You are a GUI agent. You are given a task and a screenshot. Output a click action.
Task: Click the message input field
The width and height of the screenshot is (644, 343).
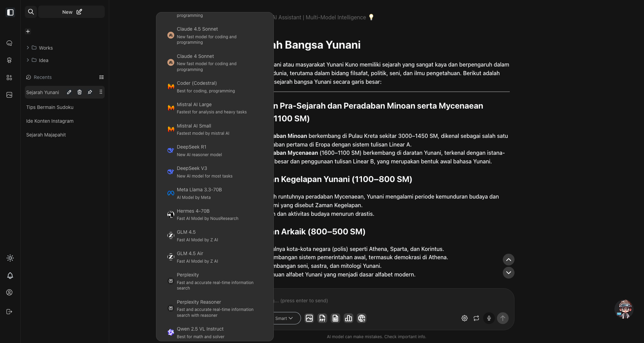379,301
